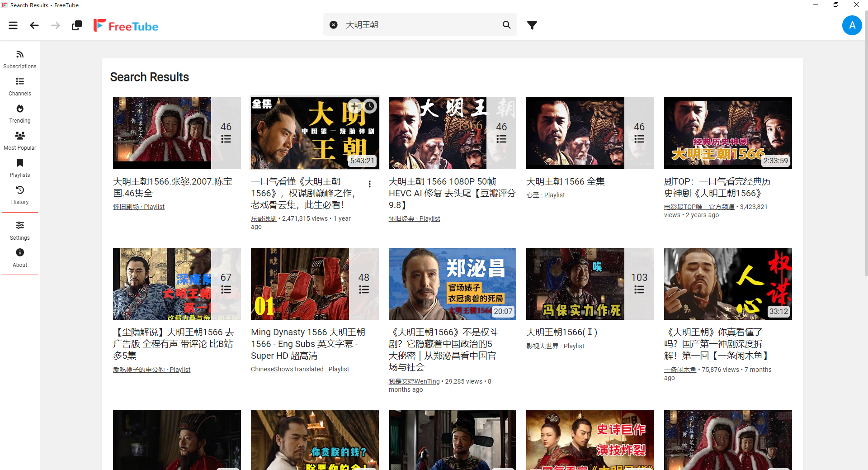Open a new window via copy icon
The image size is (868, 470).
point(77,25)
